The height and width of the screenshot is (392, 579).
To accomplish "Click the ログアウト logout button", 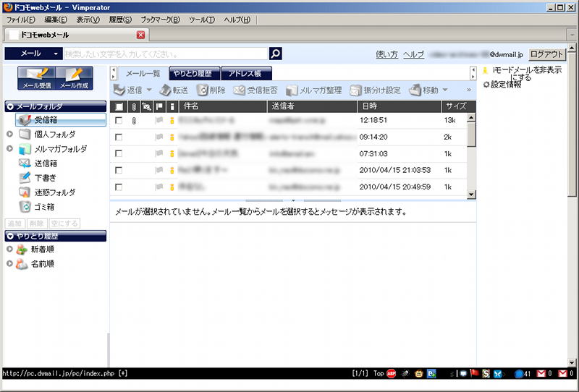I will click(546, 54).
